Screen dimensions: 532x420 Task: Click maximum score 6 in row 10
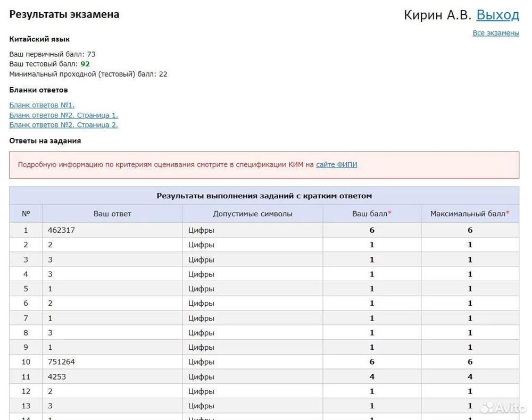click(470, 362)
